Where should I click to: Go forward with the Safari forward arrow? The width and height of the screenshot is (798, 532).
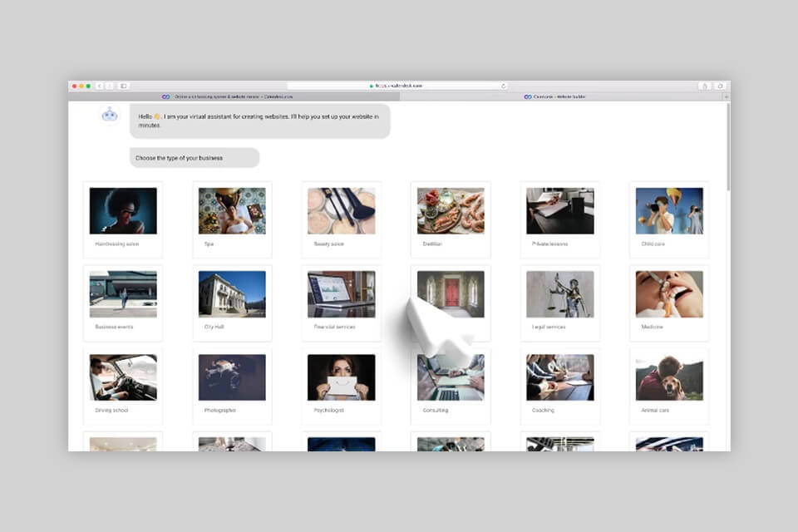click(x=109, y=86)
